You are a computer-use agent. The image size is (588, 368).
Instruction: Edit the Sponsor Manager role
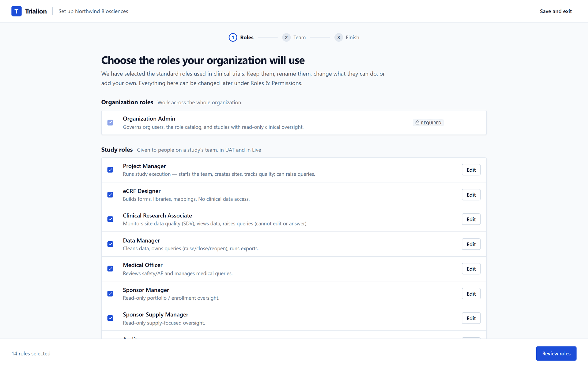click(x=471, y=294)
